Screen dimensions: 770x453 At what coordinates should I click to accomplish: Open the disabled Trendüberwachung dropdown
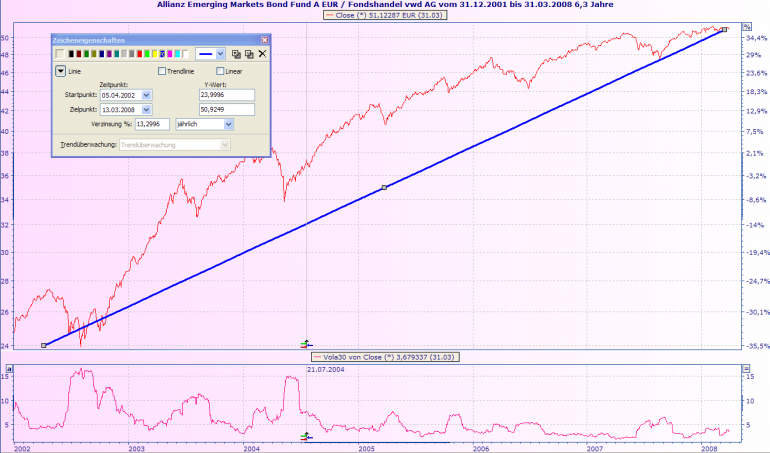[x=225, y=144]
